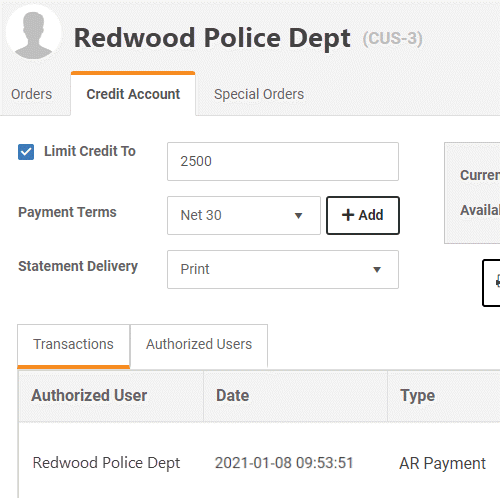Click the customer avatar profile icon

(x=33, y=32)
